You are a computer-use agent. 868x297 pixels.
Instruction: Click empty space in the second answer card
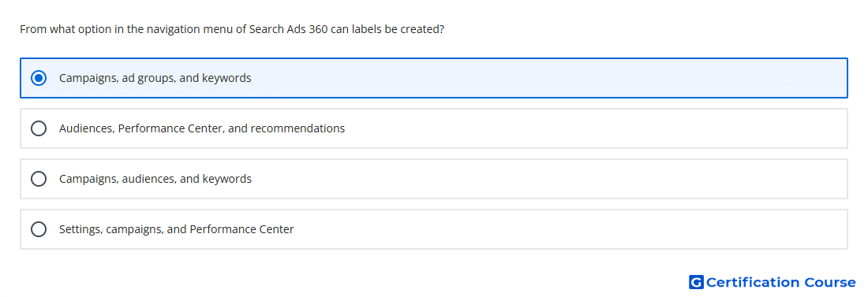click(593, 128)
